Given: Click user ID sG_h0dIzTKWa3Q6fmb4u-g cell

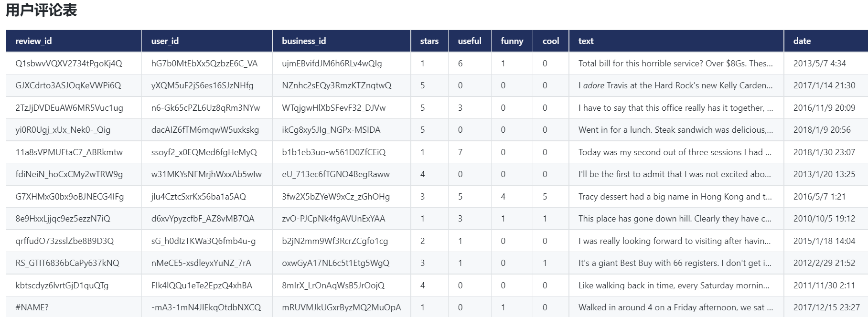Looking at the screenshot, I should click(x=203, y=241).
